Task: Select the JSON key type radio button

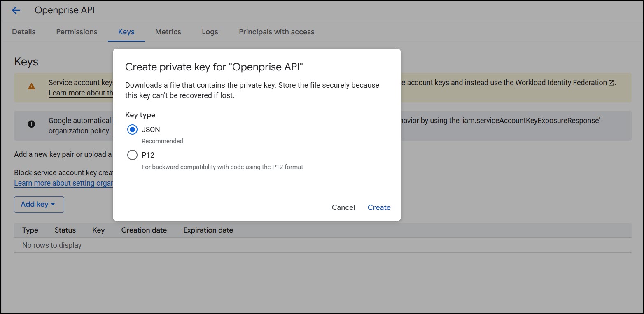Action: (132, 130)
